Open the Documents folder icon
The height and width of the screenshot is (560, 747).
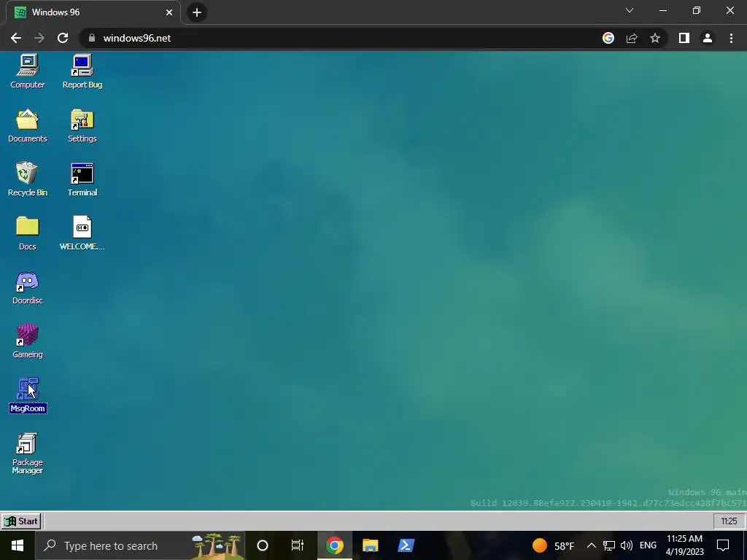pos(28,125)
